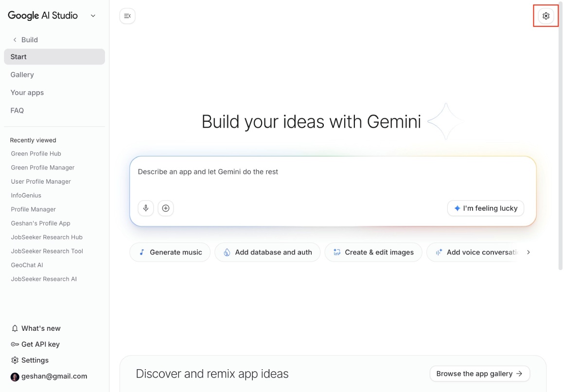Click Browse the app gallery
The width and height of the screenshot is (564, 392).
pyautogui.click(x=479, y=374)
